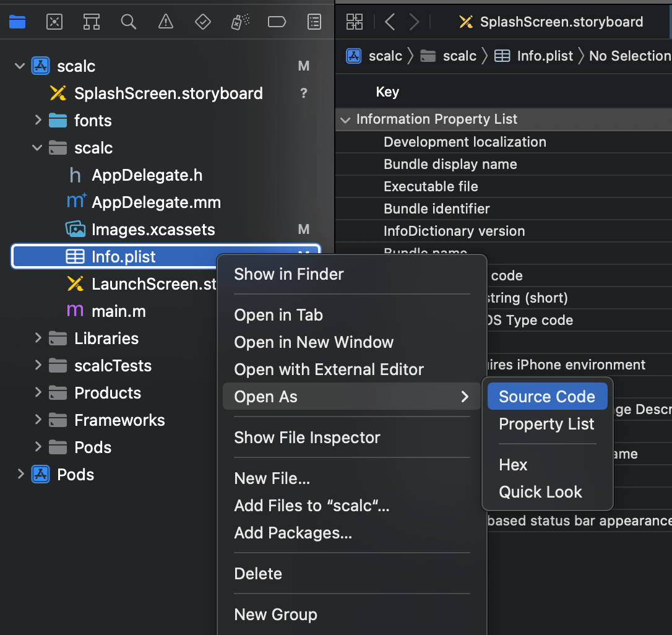Open the Issue navigator warning icon
This screenshot has height=635, width=672.
165,22
